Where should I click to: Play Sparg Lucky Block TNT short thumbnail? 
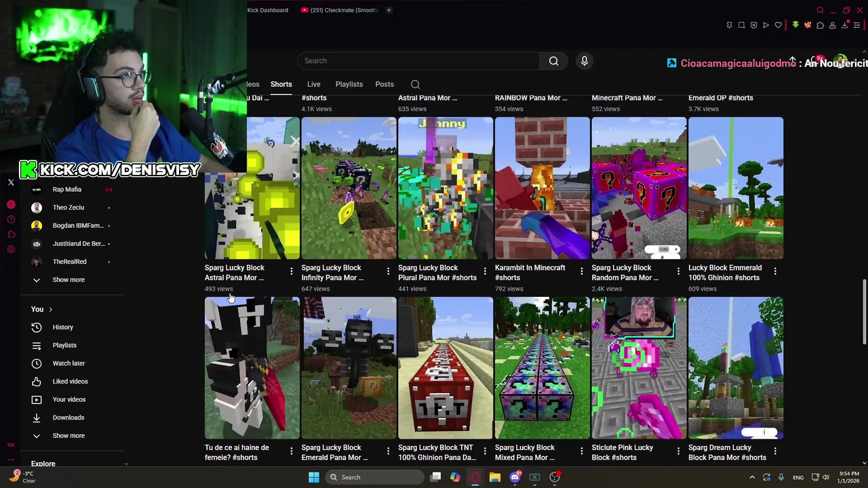(x=446, y=368)
